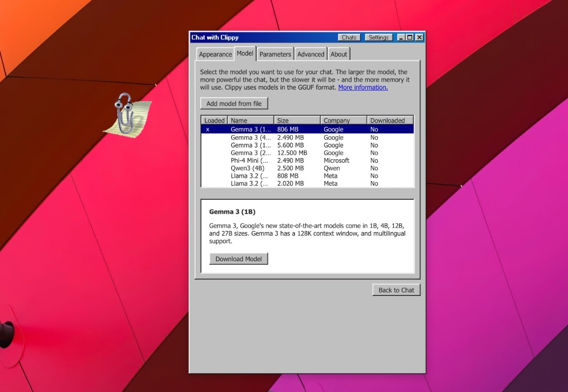The image size is (568, 392).
Task: Click the Clippy paperclip character
Action: [124, 113]
